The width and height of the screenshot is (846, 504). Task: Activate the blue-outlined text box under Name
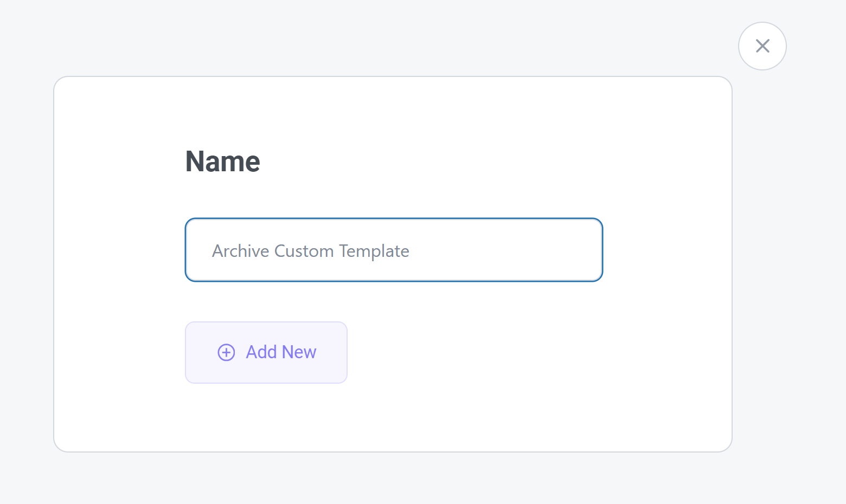click(394, 250)
